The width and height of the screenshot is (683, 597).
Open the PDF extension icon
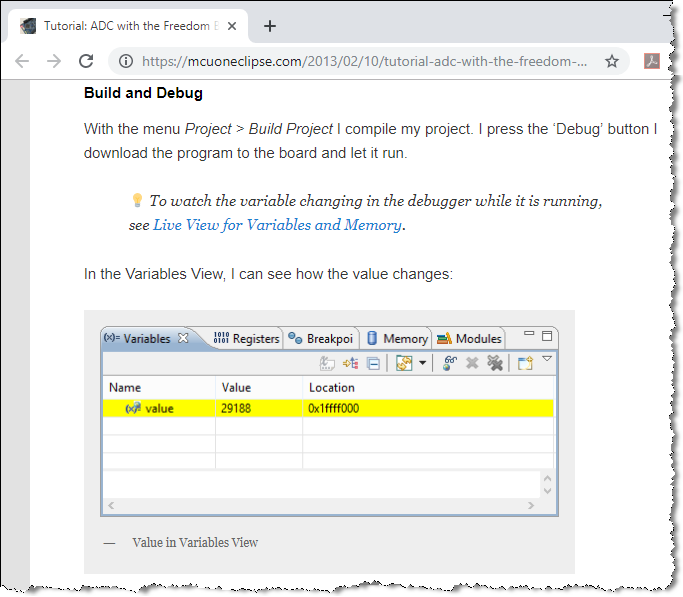(652, 61)
